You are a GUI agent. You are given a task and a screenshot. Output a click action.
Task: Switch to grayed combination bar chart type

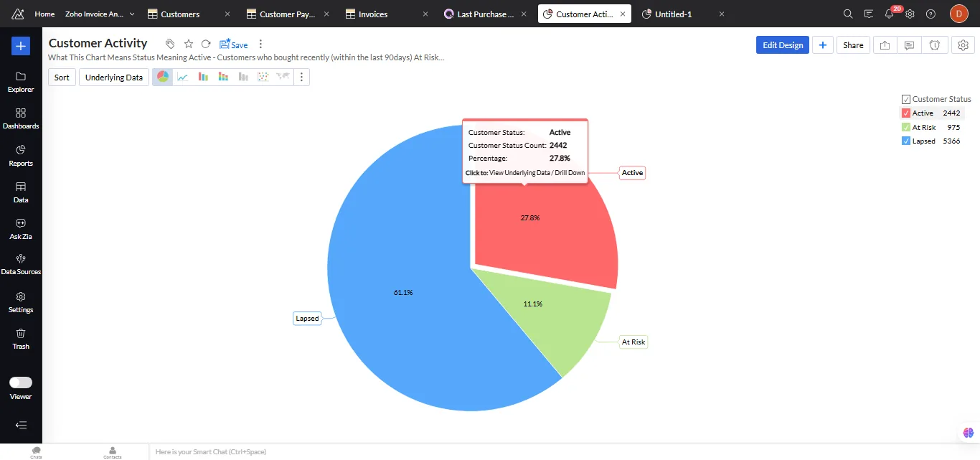[x=243, y=77]
